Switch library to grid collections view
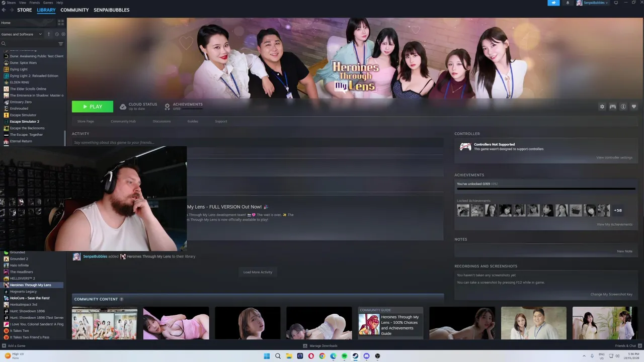This screenshot has height=362, width=644. click(x=61, y=23)
